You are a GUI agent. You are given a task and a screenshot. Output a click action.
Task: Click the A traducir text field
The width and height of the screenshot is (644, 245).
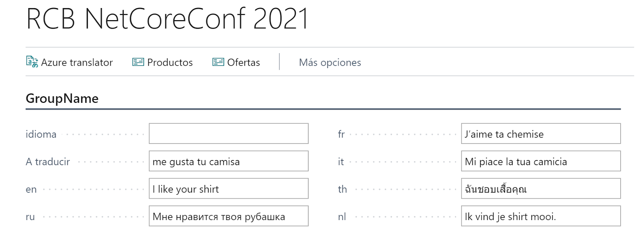pos(229,161)
